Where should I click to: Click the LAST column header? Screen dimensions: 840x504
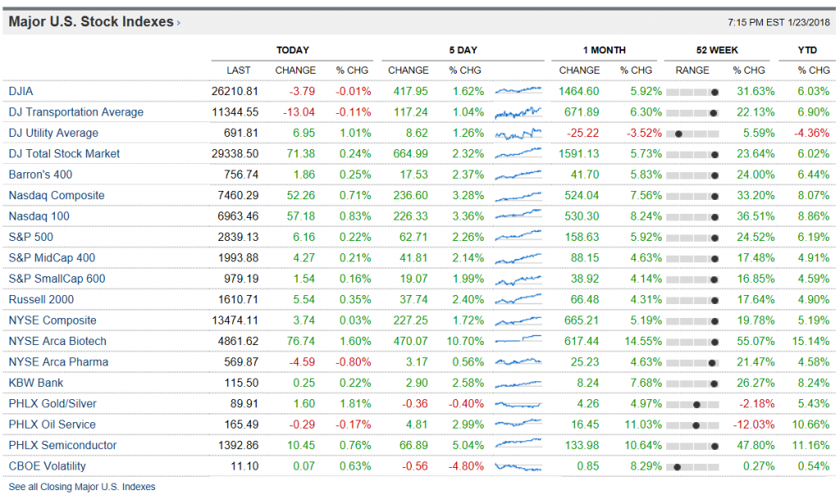point(239,70)
